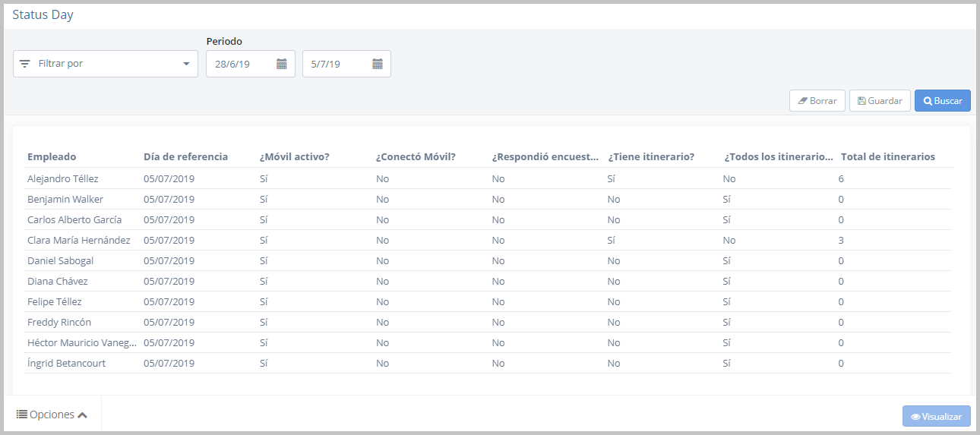Viewport: 980px width, 435px height.
Task: Run the search with Buscar
Action: (x=942, y=101)
